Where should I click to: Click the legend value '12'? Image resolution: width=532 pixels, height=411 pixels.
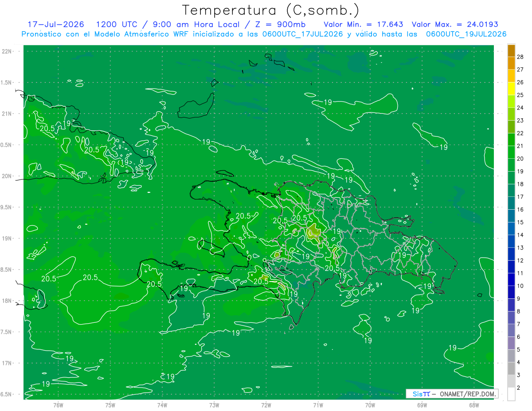(520, 260)
